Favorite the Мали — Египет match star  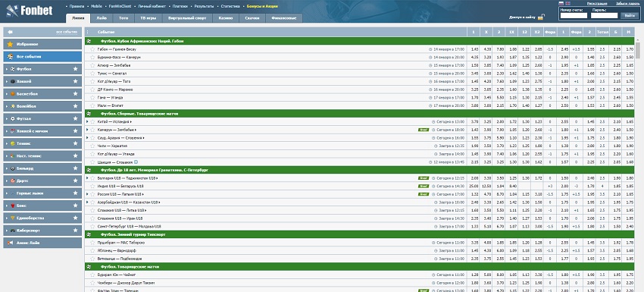click(93, 105)
